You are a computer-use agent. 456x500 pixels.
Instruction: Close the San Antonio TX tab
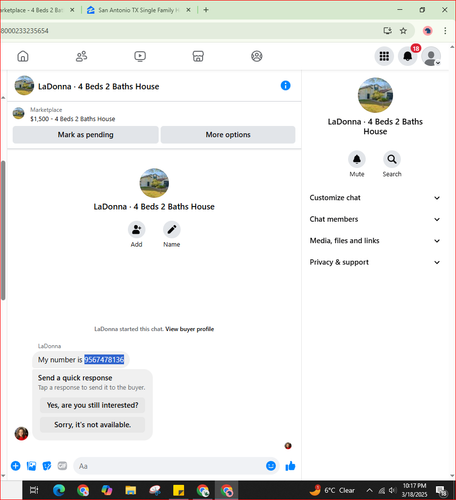click(x=188, y=10)
